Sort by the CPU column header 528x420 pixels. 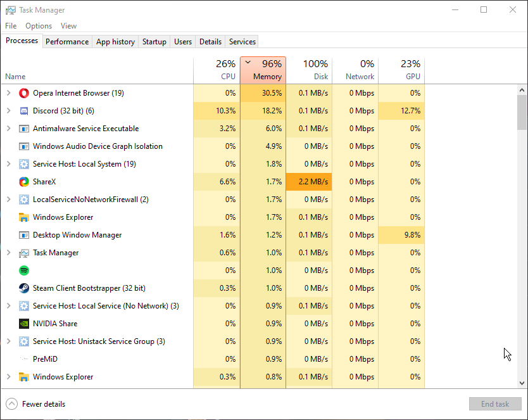point(217,70)
